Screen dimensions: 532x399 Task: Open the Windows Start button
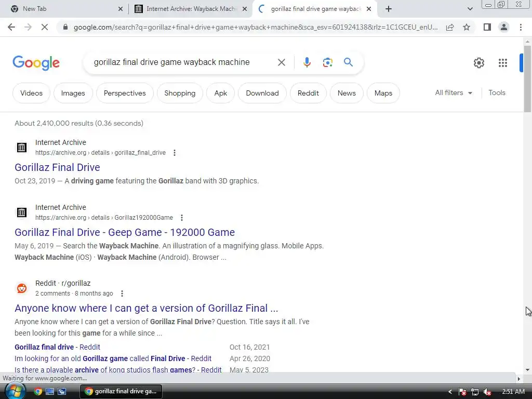[14, 391]
